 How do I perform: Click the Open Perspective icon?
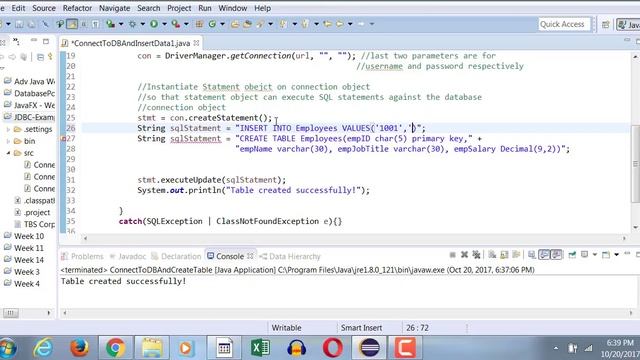pyautogui.click(x=606, y=24)
